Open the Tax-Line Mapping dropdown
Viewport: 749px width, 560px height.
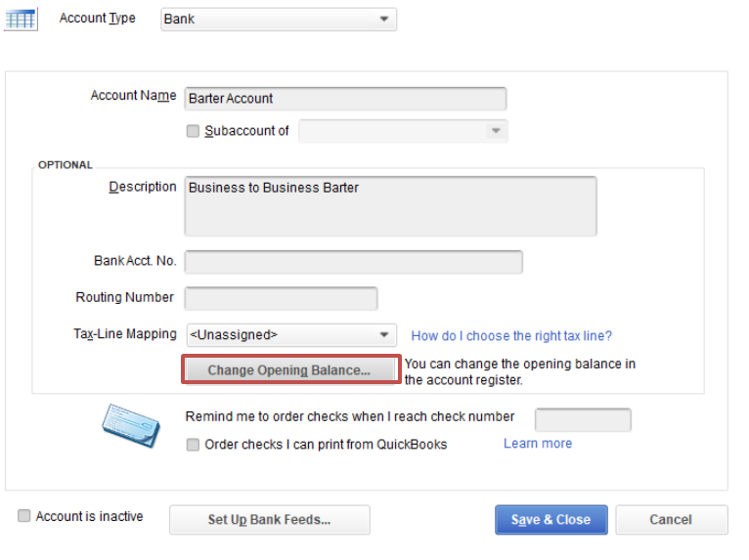click(x=290, y=335)
